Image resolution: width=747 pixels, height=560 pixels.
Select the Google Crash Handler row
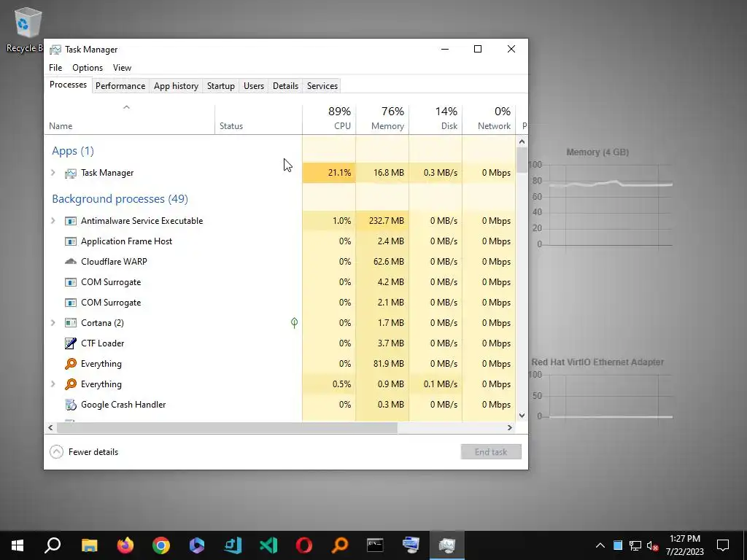[280, 405]
